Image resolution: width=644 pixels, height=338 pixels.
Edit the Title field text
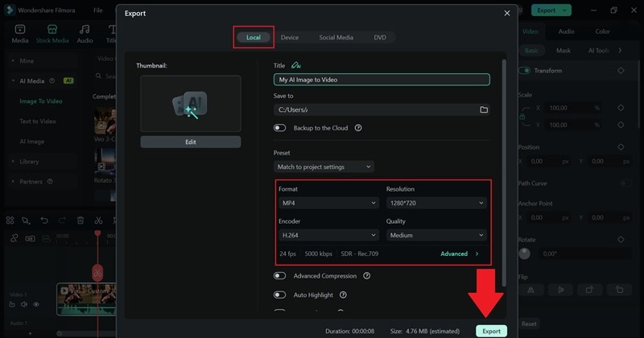coord(382,80)
